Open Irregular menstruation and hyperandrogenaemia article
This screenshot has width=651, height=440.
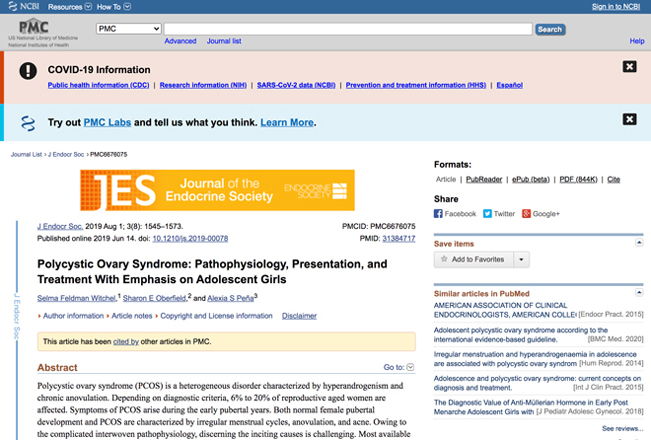pyautogui.click(x=535, y=359)
